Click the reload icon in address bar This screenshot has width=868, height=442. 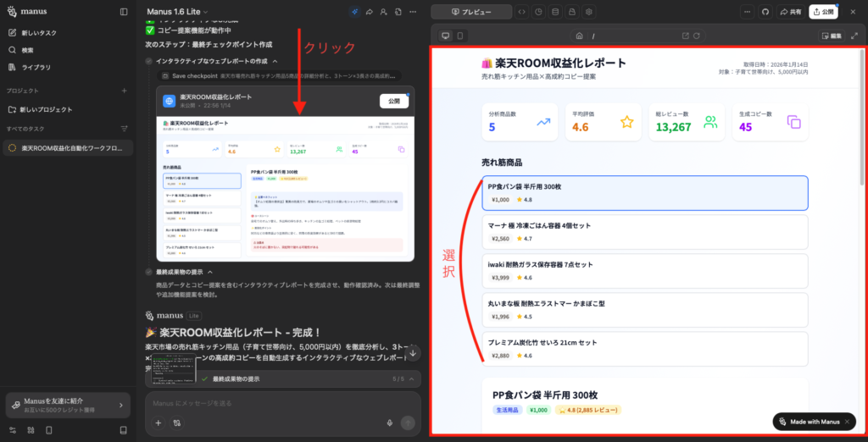tap(697, 36)
